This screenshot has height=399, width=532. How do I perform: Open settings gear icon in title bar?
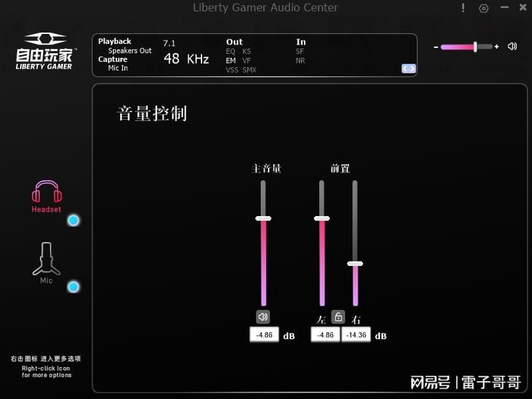tap(484, 8)
